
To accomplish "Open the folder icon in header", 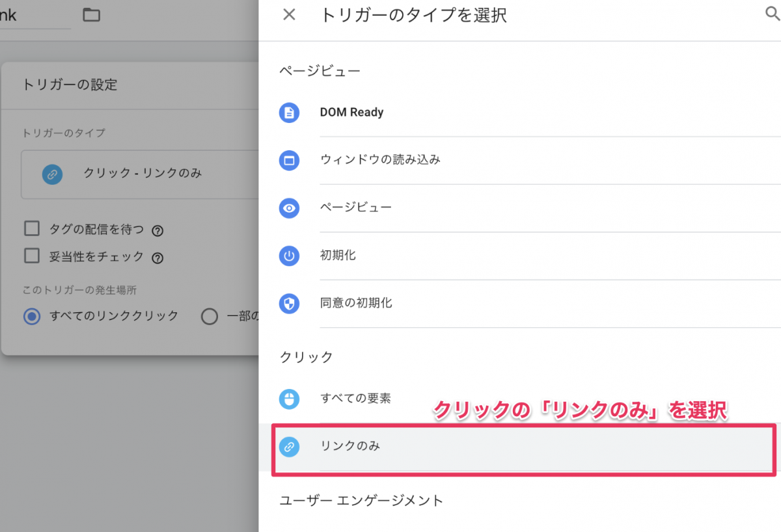I will pos(92,15).
